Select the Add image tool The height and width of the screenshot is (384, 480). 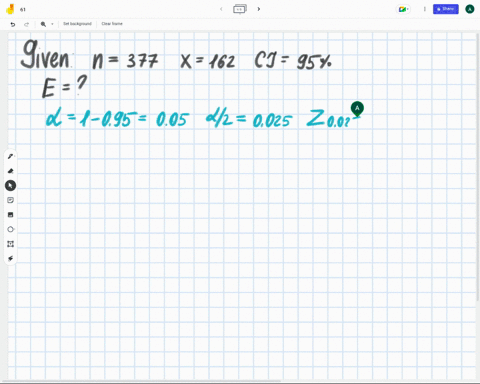pyautogui.click(x=10, y=215)
